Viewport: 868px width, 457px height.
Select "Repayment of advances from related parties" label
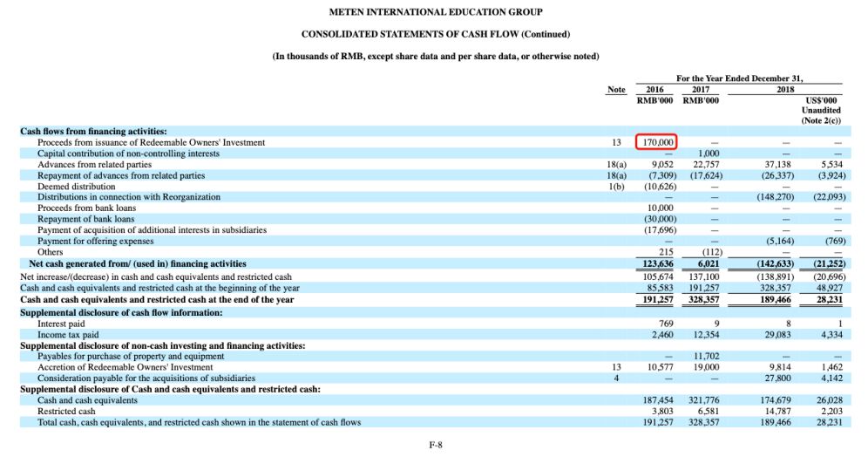tap(121, 175)
